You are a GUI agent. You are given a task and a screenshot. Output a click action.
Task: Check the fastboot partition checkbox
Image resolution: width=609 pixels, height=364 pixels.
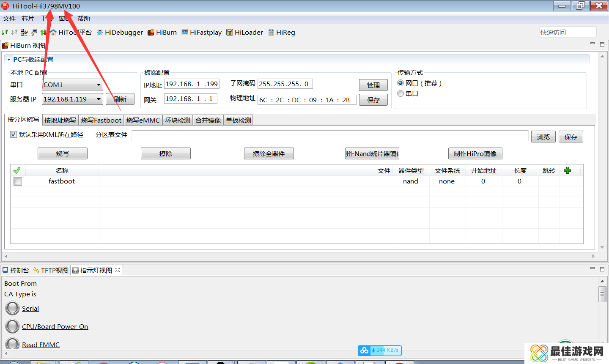[18, 181]
